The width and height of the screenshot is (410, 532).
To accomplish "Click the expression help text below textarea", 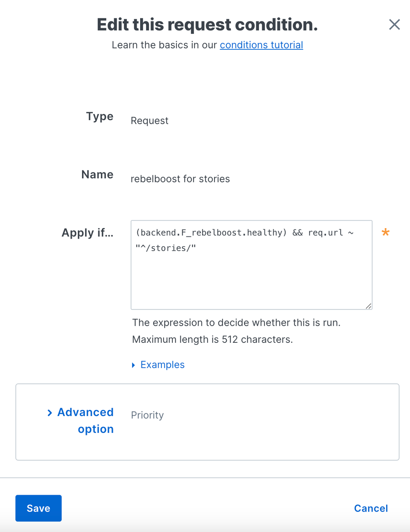I will [x=236, y=323].
